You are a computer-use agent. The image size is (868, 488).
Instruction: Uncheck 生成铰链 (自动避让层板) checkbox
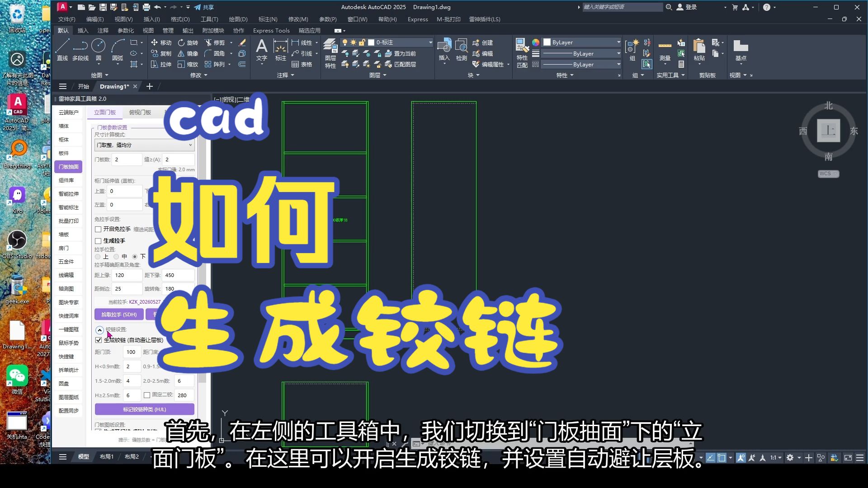click(x=99, y=340)
